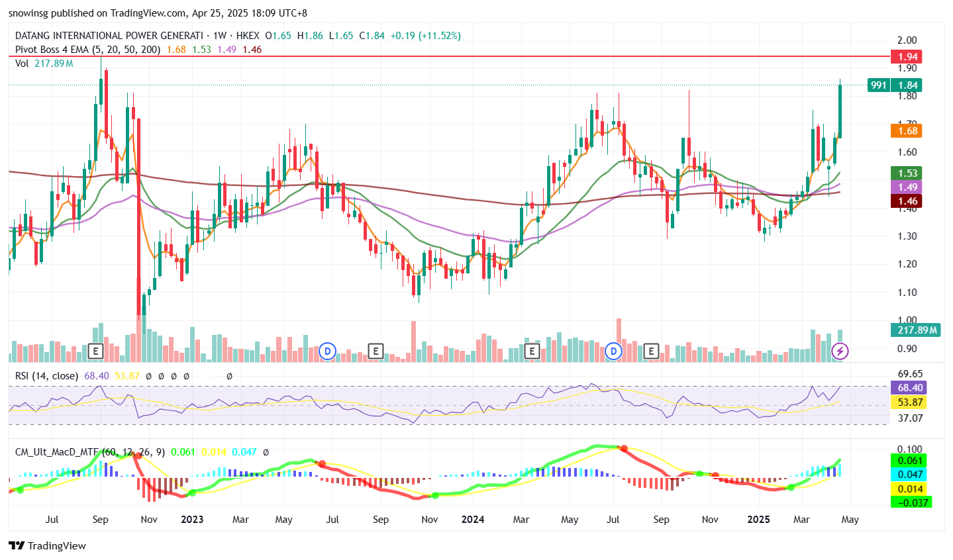Click the 991 countdown label beside last price

(x=878, y=85)
